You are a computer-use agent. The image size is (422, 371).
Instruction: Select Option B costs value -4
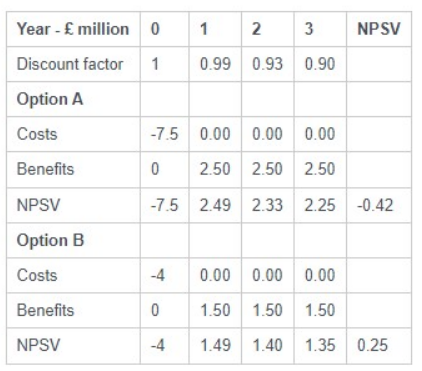(165, 276)
